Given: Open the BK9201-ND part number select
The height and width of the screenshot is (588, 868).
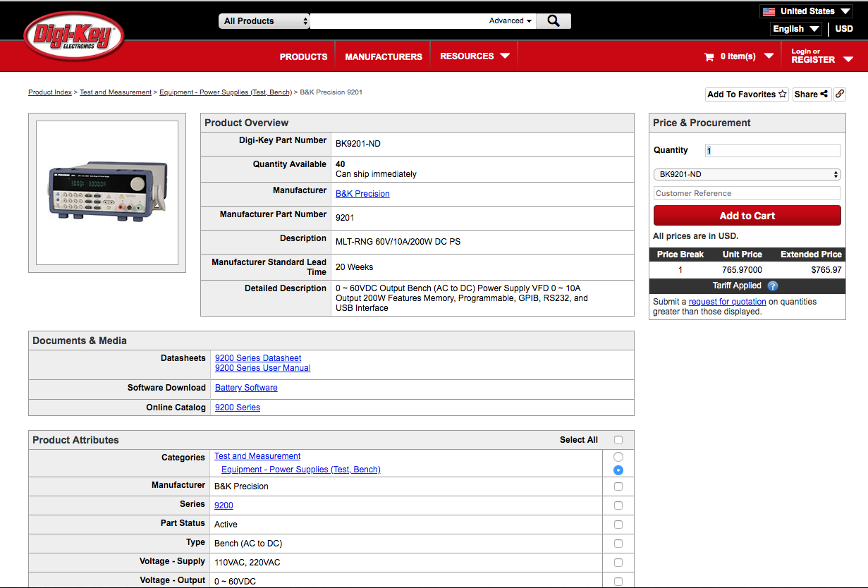Looking at the screenshot, I should click(x=747, y=174).
